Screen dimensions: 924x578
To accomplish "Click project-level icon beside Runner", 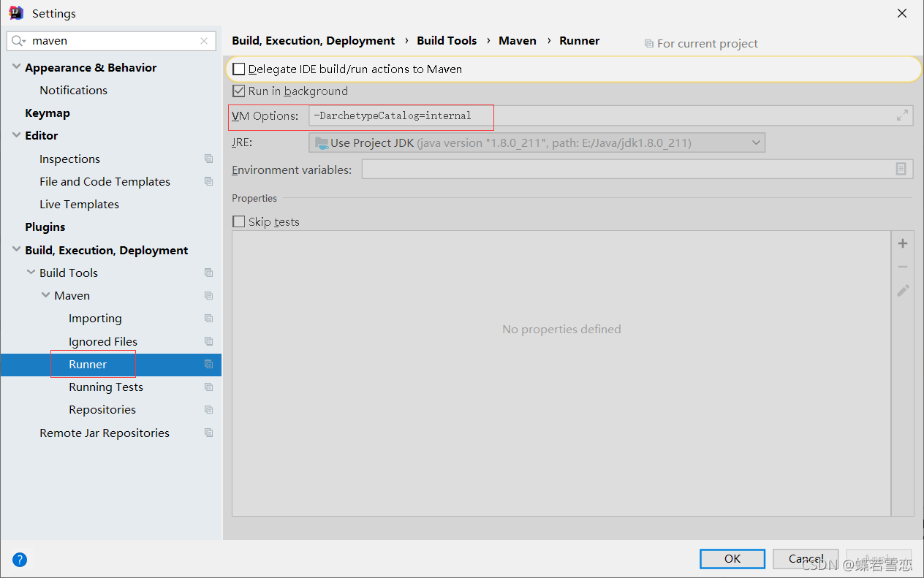I will point(209,364).
